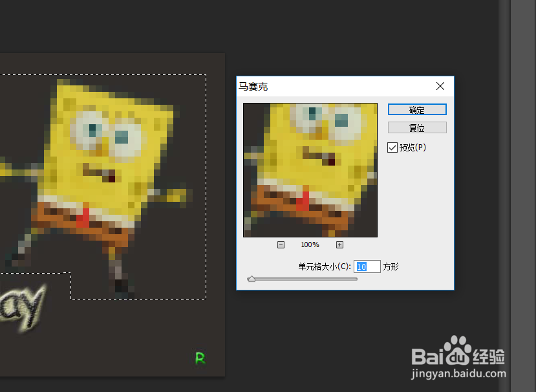The width and height of the screenshot is (536, 392).
Task: Click the 100% zoom level text
Action: click(x=310, y=245)
